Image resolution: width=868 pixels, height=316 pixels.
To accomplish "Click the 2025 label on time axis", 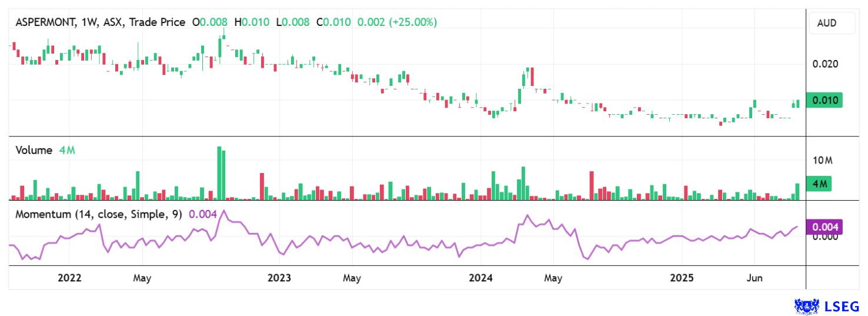I will tap(682, 278).
